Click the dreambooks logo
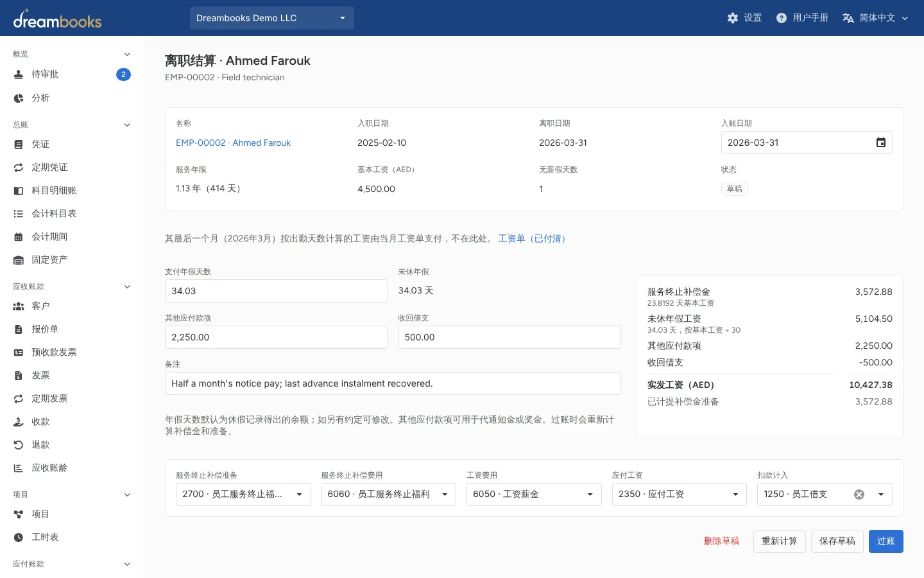Screen dimensions: 924x578 57,19
